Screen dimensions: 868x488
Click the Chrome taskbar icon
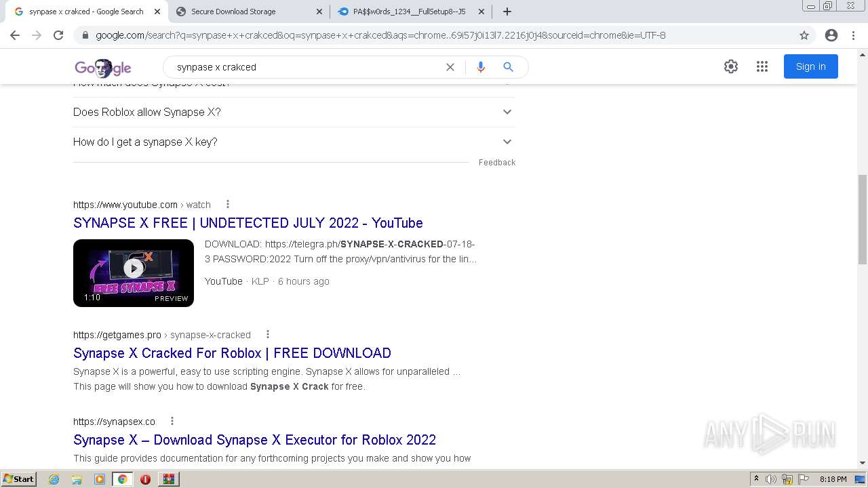(122, 479)
